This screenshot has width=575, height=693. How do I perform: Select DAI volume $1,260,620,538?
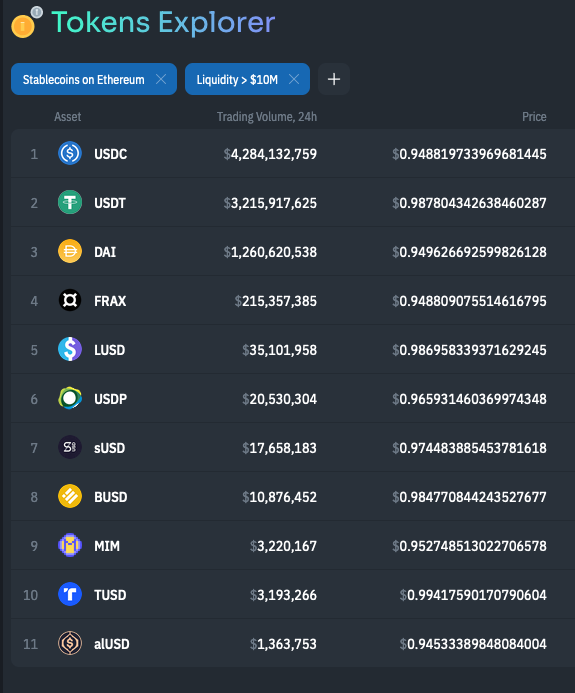(x=270, y=252)
